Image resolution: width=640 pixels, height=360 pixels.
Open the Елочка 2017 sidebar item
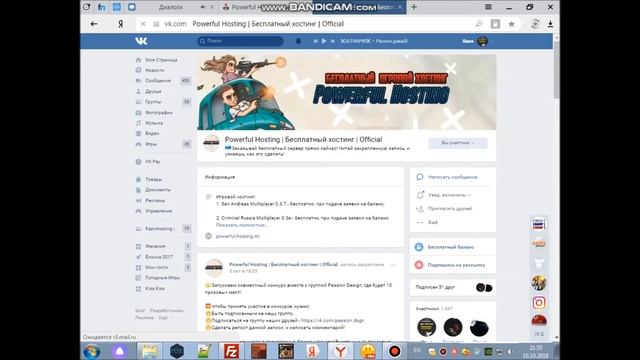point(159,257)
